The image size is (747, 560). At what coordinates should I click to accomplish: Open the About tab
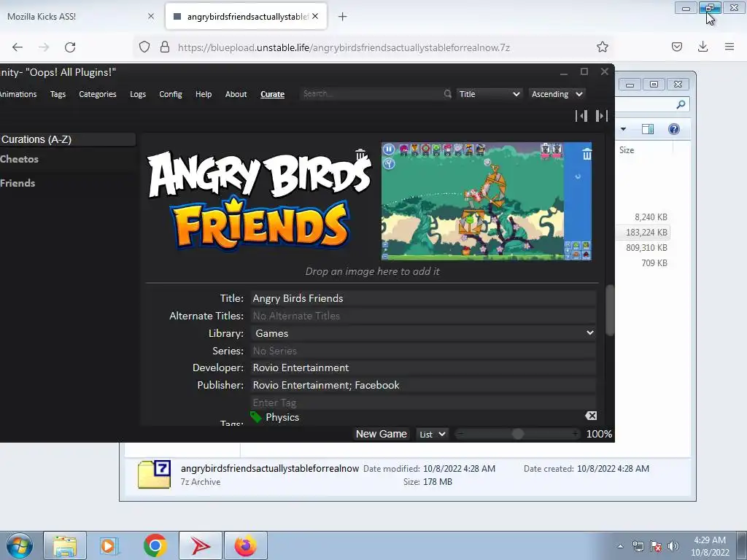click(x=236, y=94)
